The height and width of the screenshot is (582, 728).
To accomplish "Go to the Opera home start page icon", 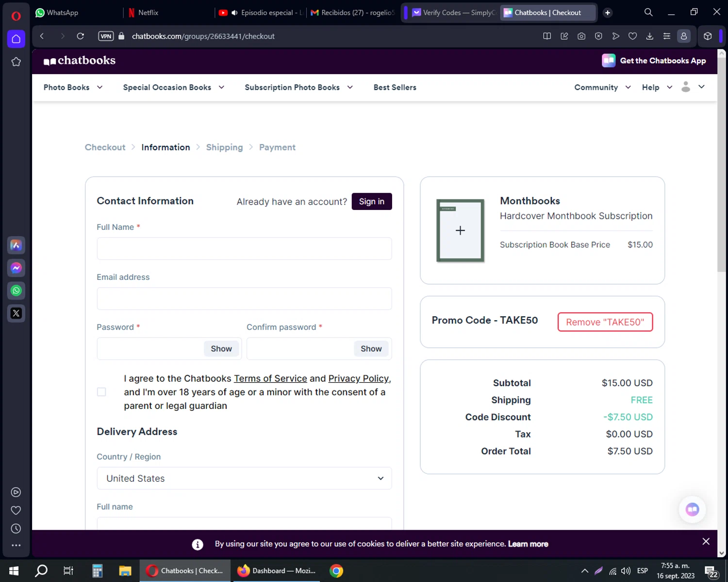I will coord(16,39).
